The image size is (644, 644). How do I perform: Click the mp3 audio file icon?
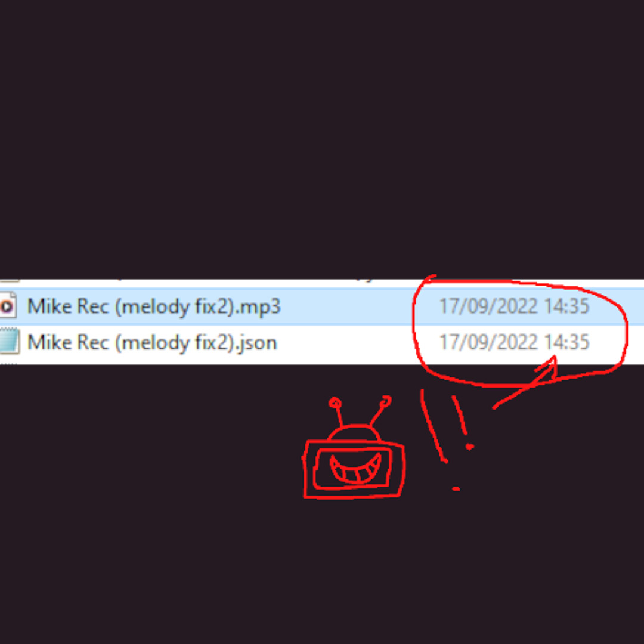(x=8, y=305)
